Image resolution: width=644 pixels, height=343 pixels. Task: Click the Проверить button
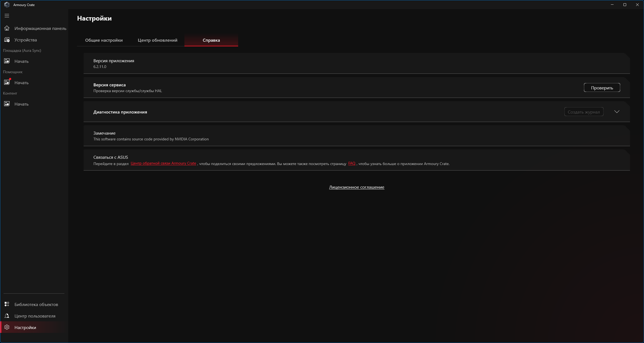[x=602, y=88]
